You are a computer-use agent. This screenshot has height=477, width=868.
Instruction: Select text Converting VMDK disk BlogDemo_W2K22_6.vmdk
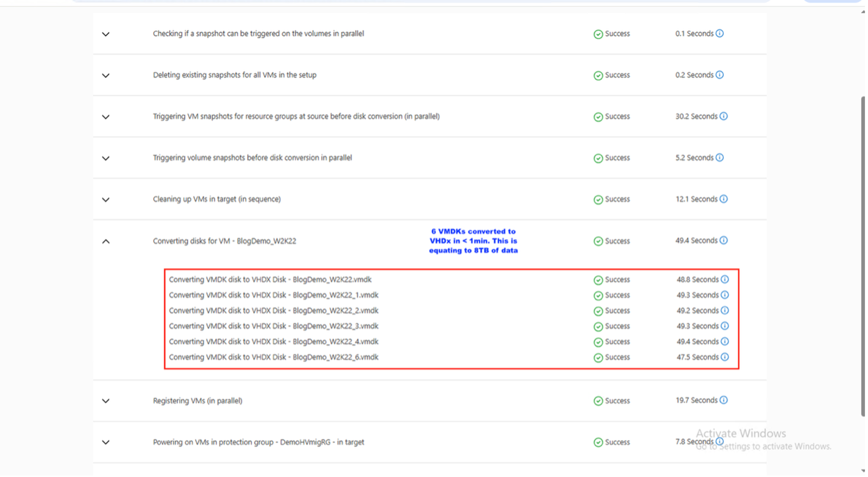click(273, 357)
